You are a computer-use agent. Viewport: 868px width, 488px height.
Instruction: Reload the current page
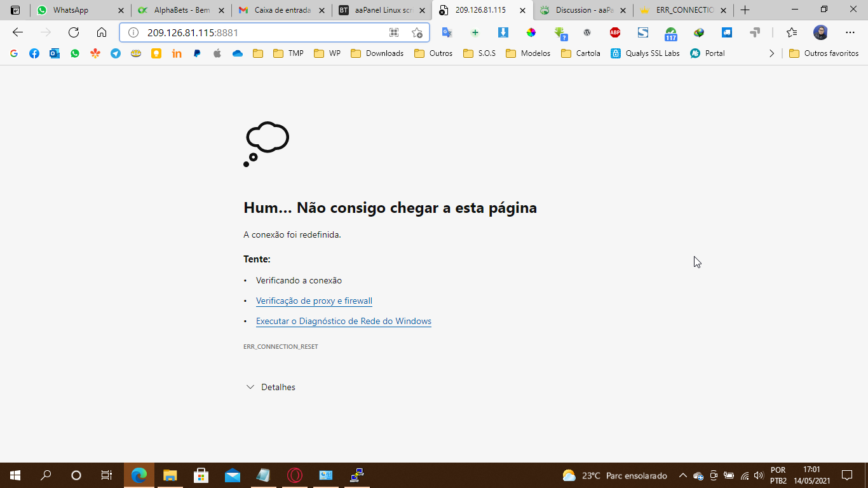tap(74, 32)
